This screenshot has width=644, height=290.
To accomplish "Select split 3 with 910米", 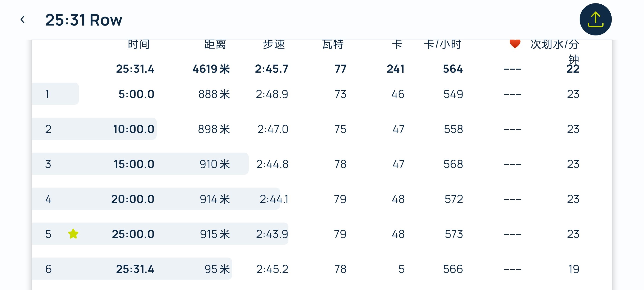I will [x=322, y=164].
